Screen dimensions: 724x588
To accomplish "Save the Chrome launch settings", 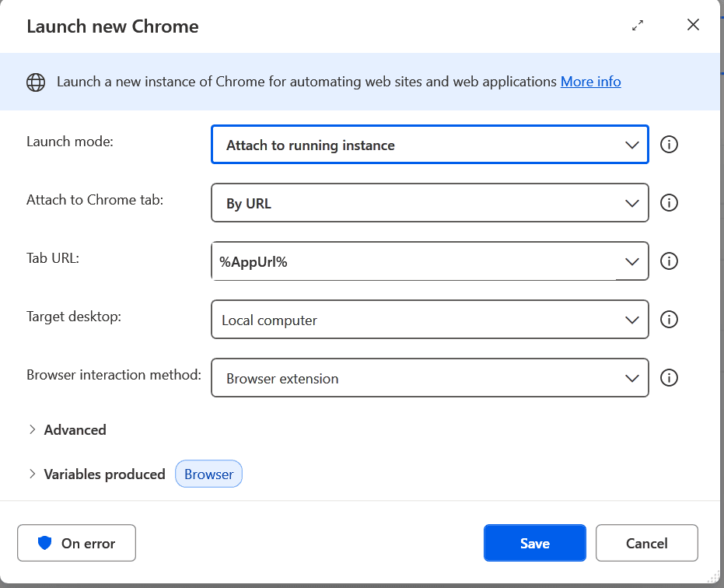I will coord(535,543).
